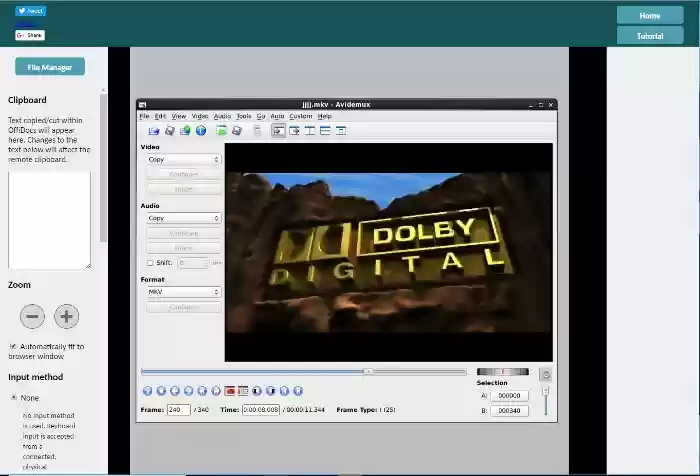Set selection marker A with red icon

coord(229,391)
